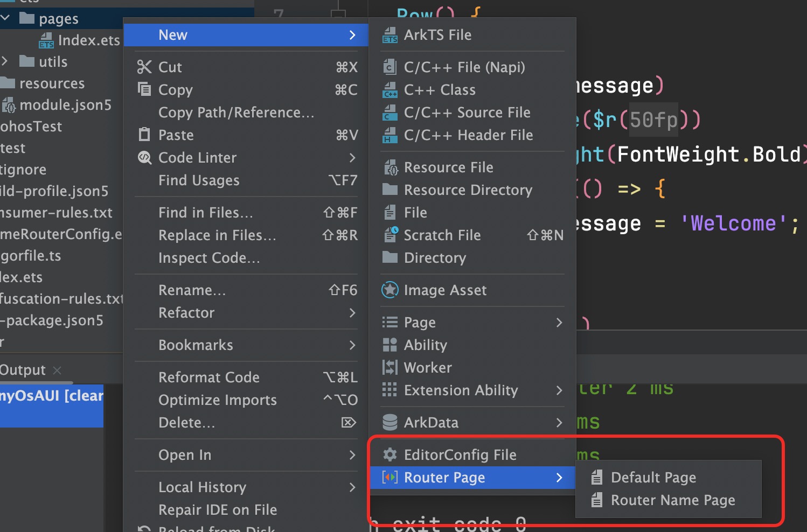Click the Worker icon in submenu
The image size is (807, 532).
[389, 367]
